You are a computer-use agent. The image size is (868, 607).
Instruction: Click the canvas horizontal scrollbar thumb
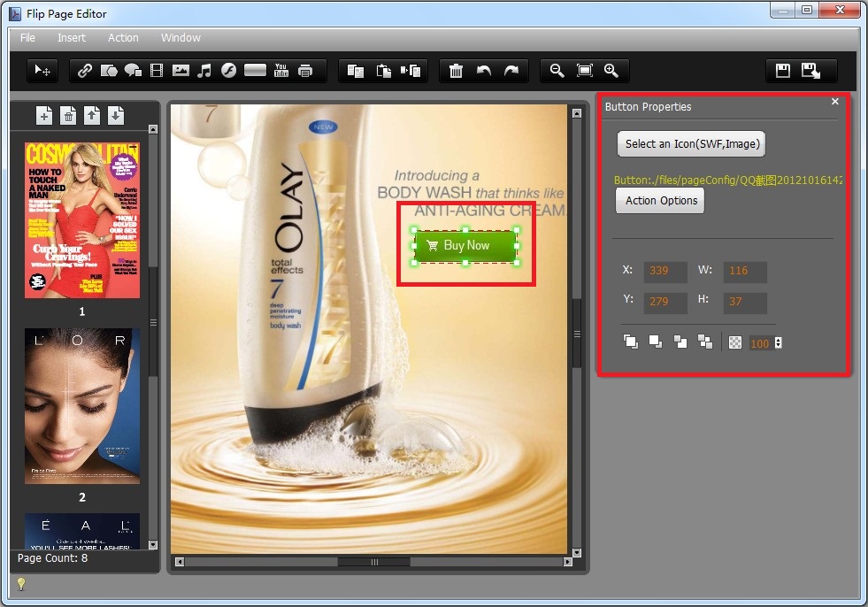[x=374, y=562]
